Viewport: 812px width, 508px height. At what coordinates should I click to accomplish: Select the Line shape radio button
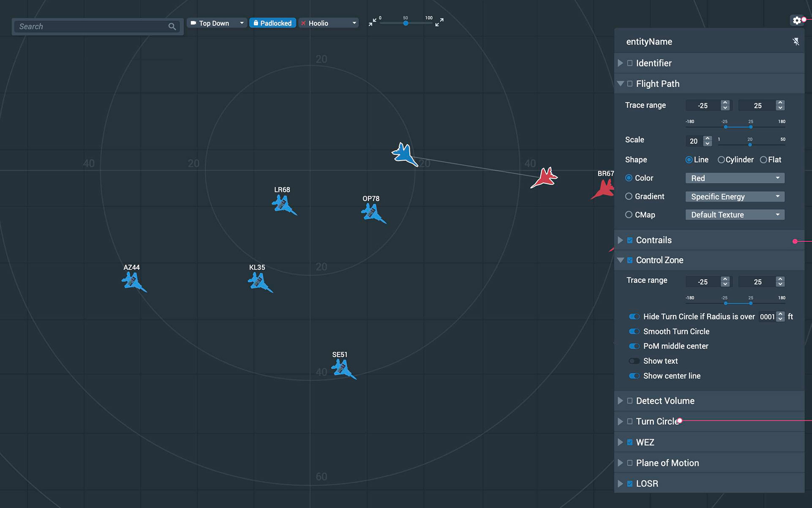point(689,159)
